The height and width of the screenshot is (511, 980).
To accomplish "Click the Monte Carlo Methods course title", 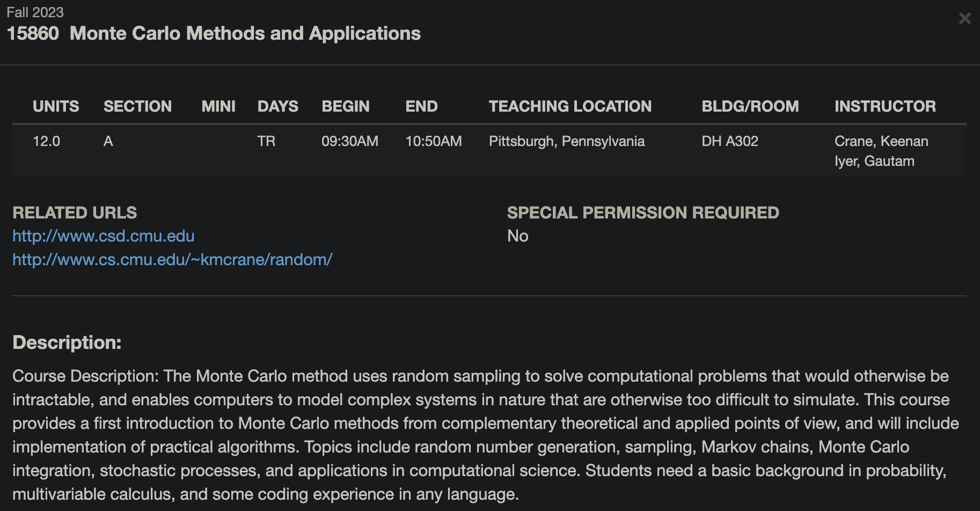I will [x=245, y=33].
